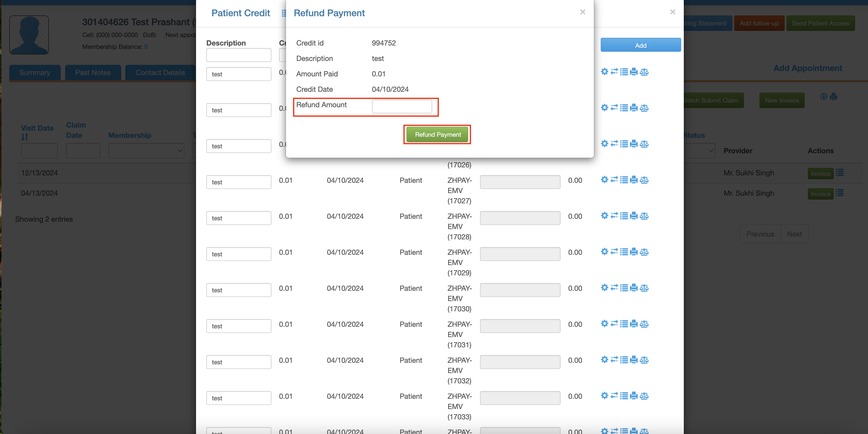Open list icon for 04/13/2024 visit

pyautogui.click(x=839, y=193)
